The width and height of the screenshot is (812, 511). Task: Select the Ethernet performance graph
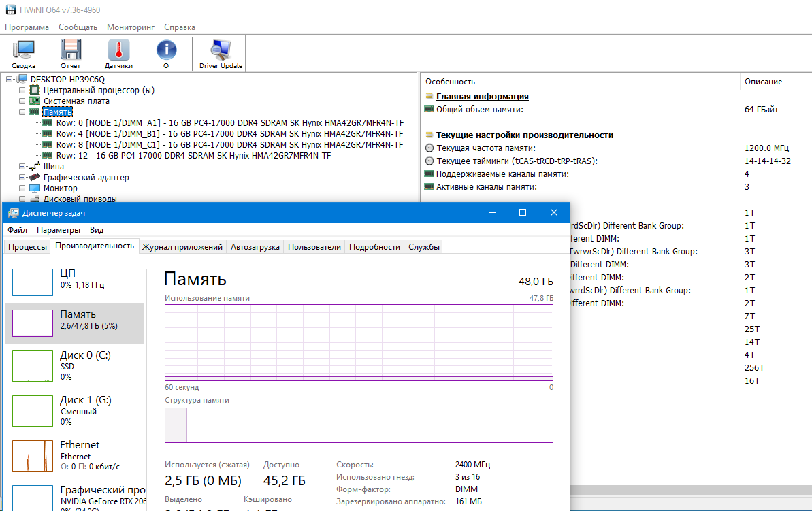click(33, 456)
